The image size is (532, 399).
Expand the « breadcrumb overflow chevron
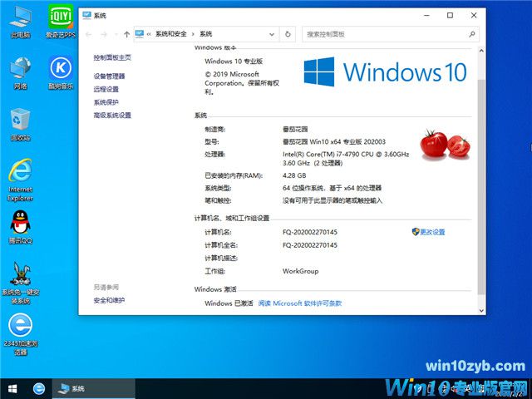pyautogui.click(x=149, y=34)
